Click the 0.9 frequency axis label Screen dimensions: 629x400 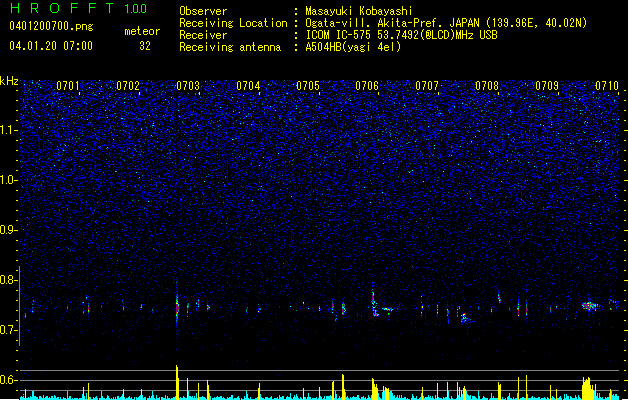tap(9, 230)
